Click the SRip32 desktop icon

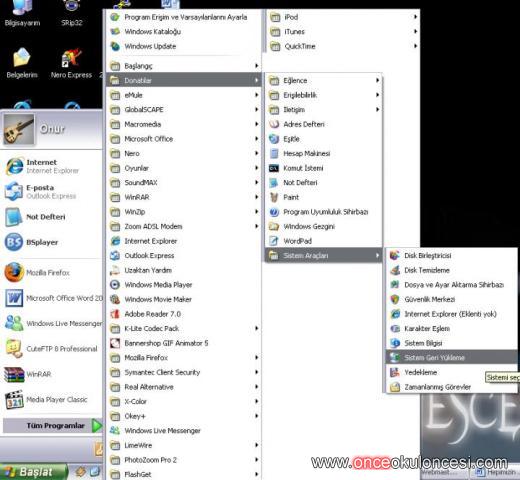(x=71, y=13)
